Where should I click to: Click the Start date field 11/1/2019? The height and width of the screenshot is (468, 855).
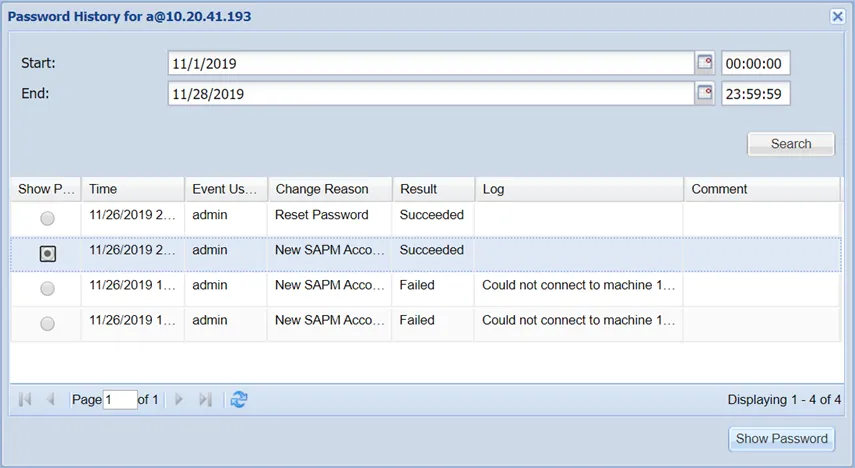click(x=431, y=63)
